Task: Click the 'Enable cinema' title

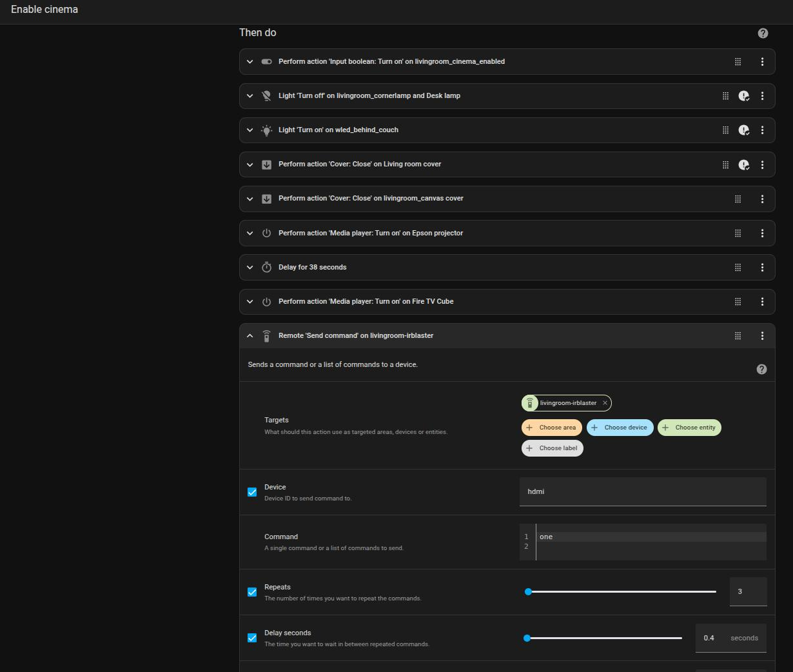Action: (44, 10)
